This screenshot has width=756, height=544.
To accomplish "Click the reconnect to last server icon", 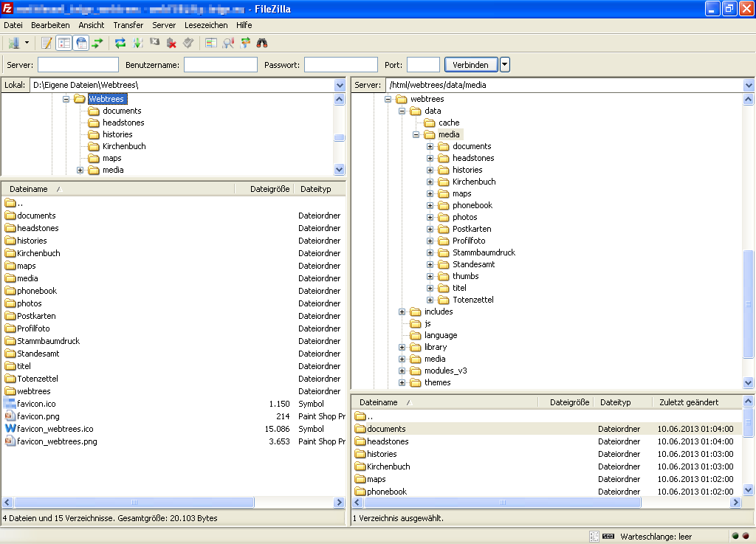I will point(188,43).
